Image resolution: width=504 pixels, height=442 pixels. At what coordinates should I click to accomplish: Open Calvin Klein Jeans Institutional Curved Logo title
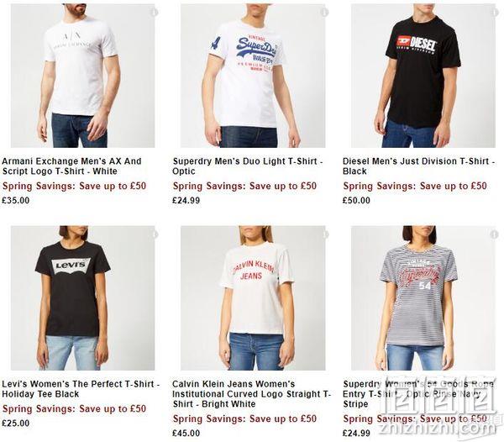pyautogui.click(x=251, y=394)
